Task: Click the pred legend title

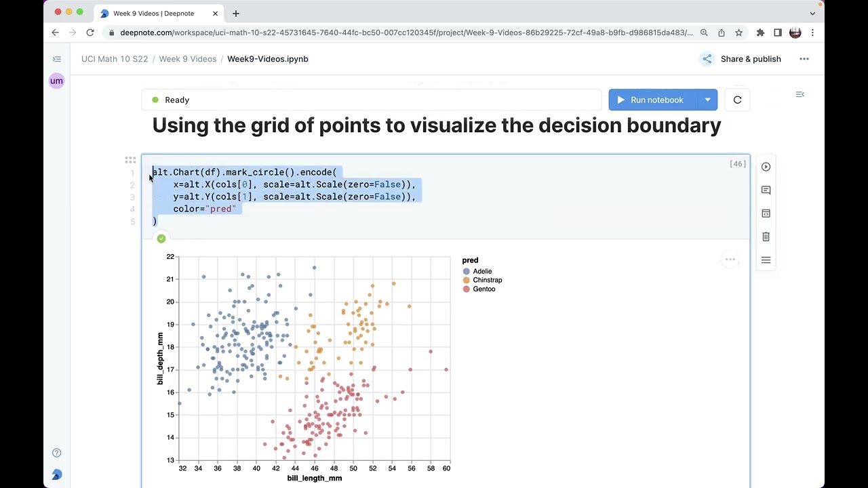Action: [470, 260]
